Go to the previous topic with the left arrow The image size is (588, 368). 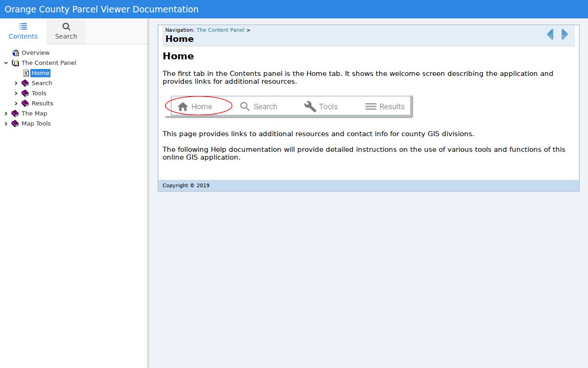[550, 34]
